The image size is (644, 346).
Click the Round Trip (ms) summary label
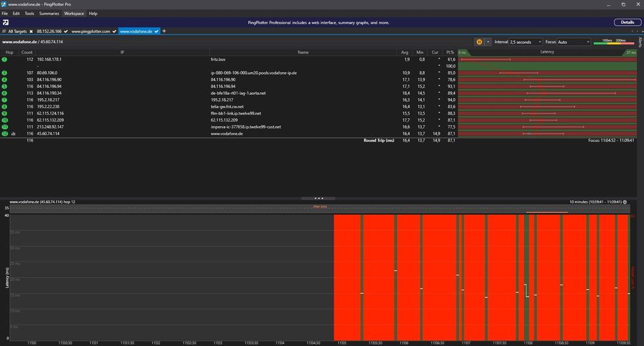[x=378, y=140]
